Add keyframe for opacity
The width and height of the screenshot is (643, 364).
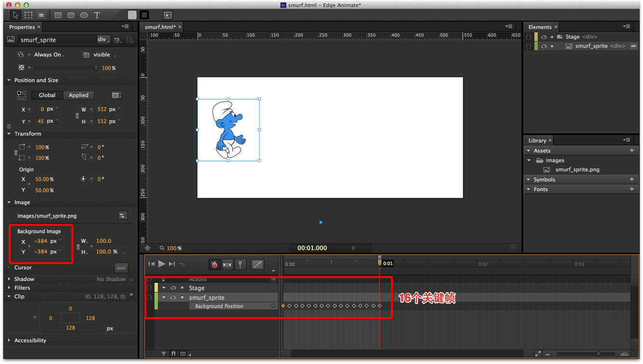29,68
